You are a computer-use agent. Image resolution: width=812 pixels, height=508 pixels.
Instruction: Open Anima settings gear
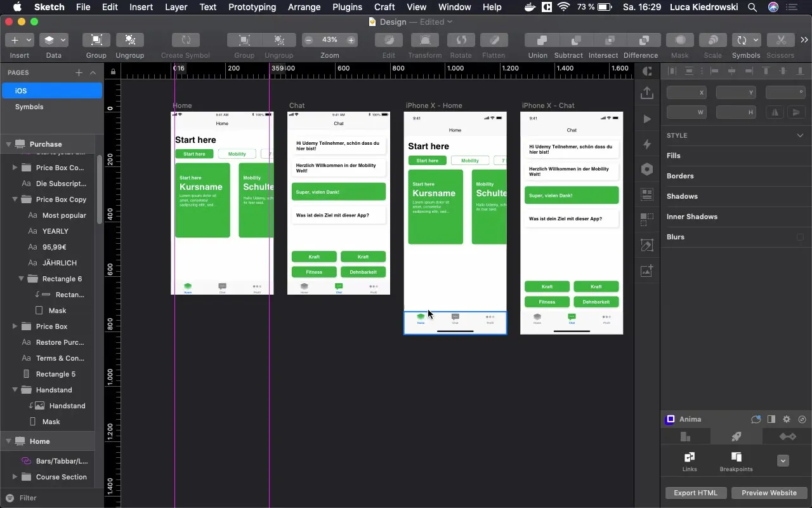787,419
